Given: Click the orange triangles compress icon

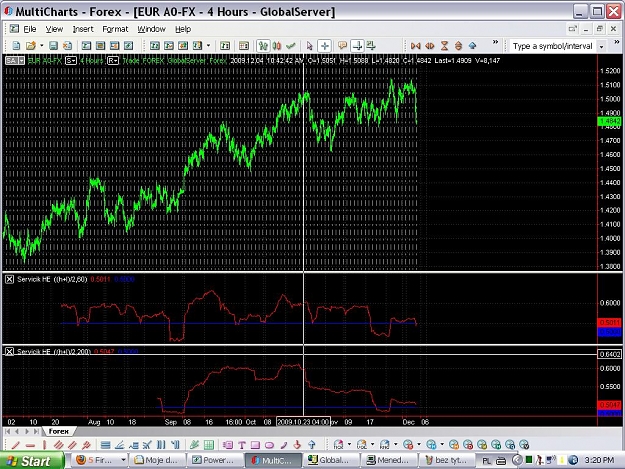Looking at the screenshot, I should [416, 46].
